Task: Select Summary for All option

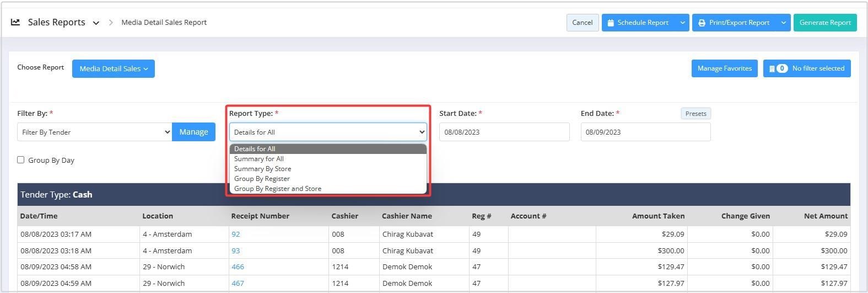Action: coord(259,159)
